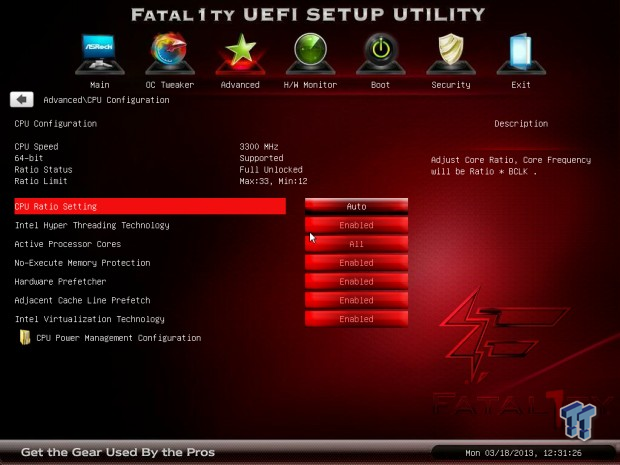Image resolution: width=620 pixels, height=465 pixels.
Task: Open the Active Processor Cores All dropdown
Action: pyautogui.click(x=356, y=244)
